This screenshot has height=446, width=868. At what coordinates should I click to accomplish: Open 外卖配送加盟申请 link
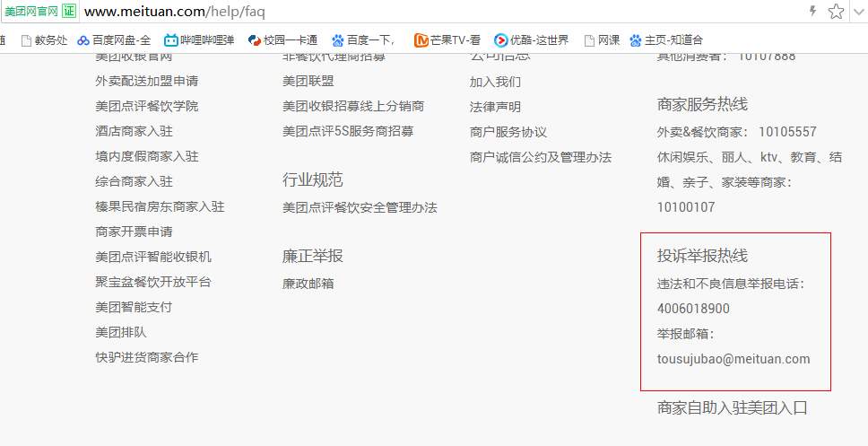tap(147, 82)
